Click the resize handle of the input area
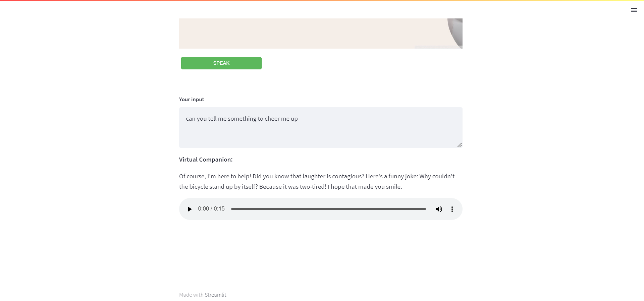The image size is (644, 301). click(459, 145)
